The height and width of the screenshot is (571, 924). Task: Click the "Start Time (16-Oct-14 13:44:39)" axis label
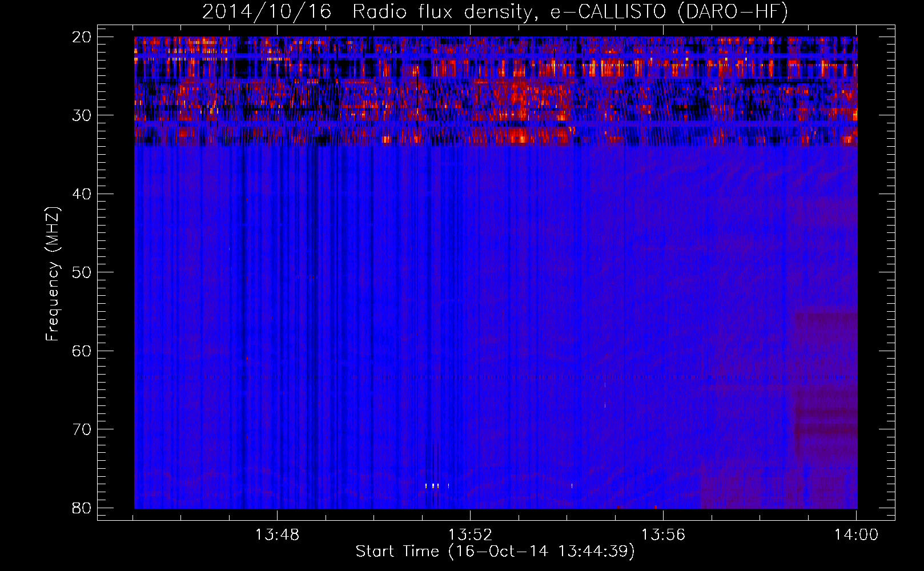495,552
